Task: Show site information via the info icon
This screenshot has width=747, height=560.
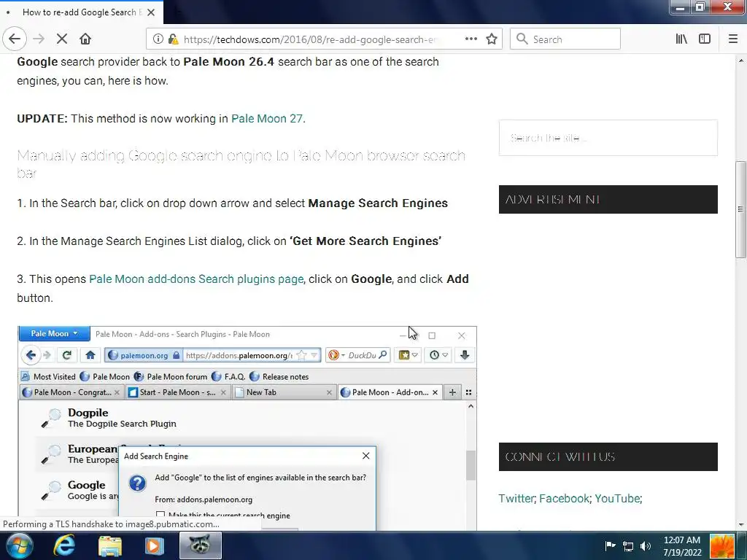Action: tap(158, 39)
